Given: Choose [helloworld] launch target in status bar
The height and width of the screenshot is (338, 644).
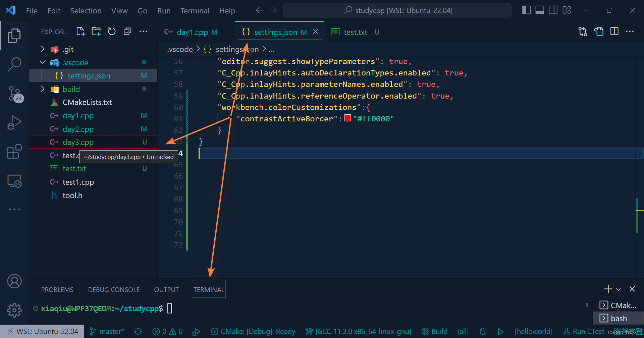Looking at the screenshot, I should pyautogui.click(x=533, y=331).
